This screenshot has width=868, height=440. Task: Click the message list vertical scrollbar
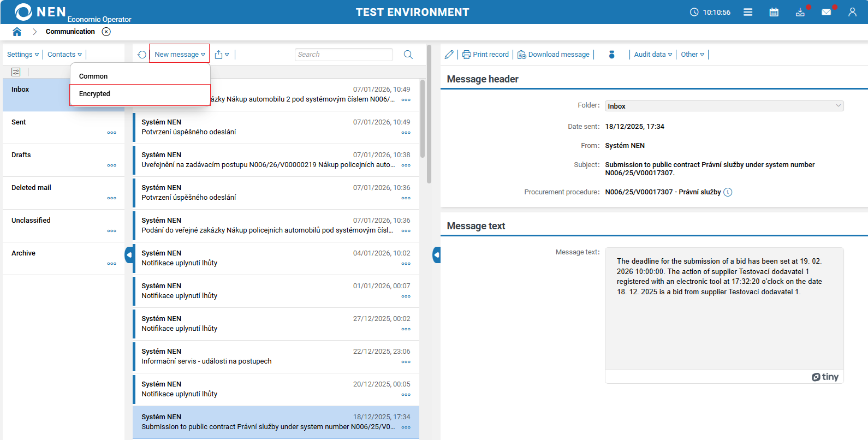coord(423,119)
